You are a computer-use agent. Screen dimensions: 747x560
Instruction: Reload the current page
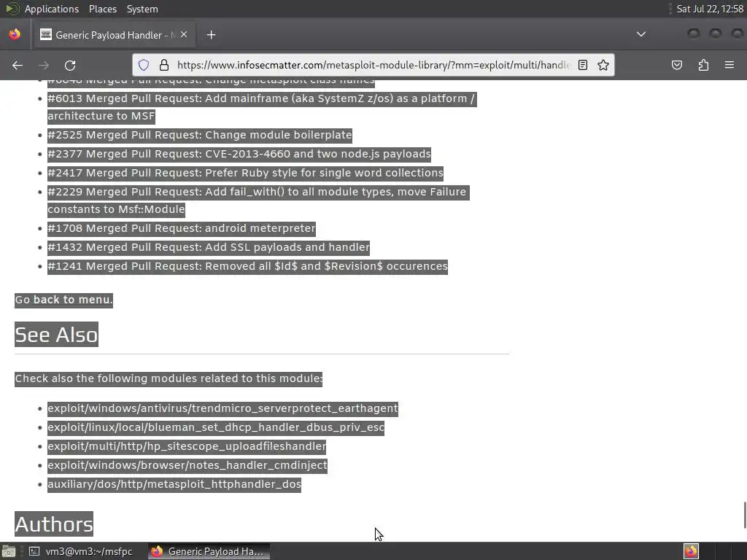pos(70,65)
